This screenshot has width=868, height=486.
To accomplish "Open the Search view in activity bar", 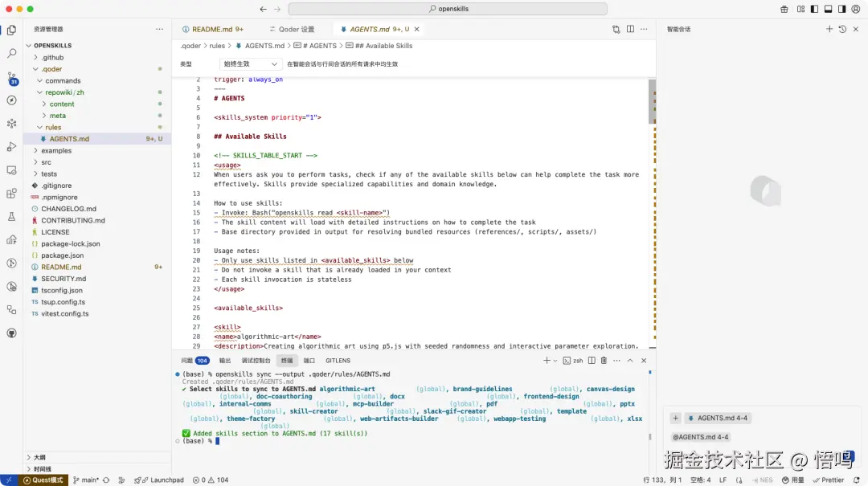I will 11,53.
